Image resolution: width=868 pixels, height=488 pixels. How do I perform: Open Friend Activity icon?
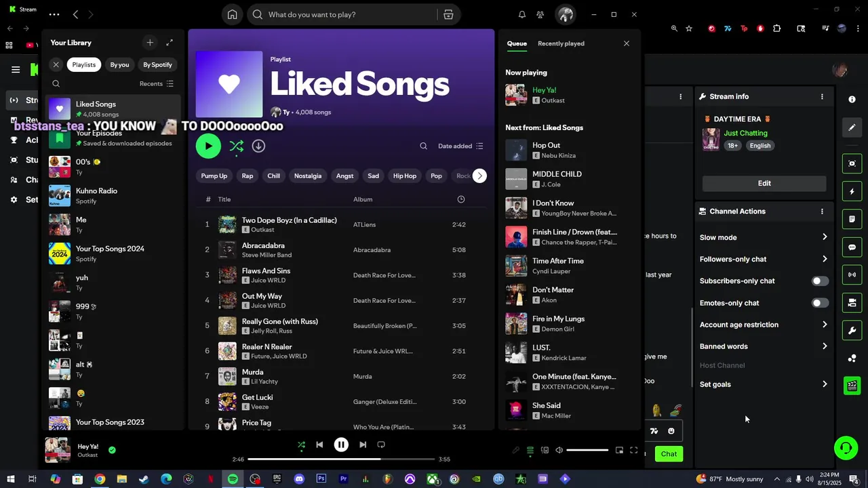(x=540, y=14)
